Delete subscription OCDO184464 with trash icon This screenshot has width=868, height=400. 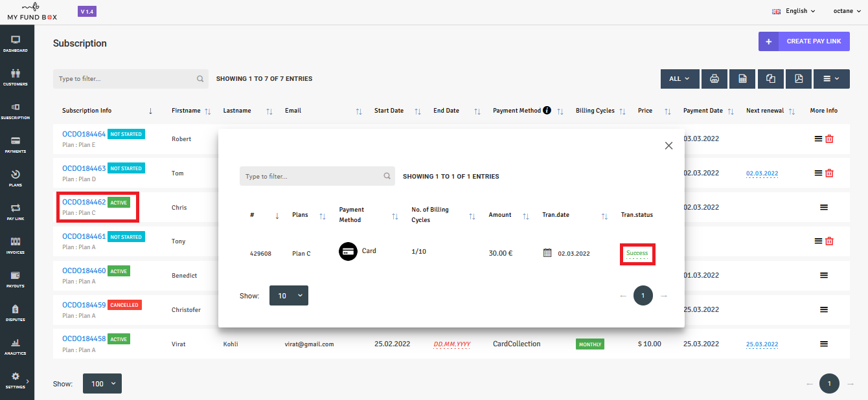[829, 139]
